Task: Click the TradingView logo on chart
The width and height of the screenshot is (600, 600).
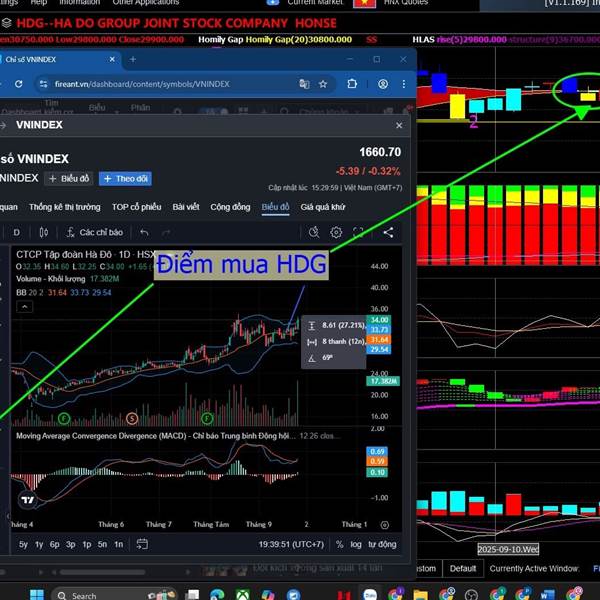Action: point(28,500)
